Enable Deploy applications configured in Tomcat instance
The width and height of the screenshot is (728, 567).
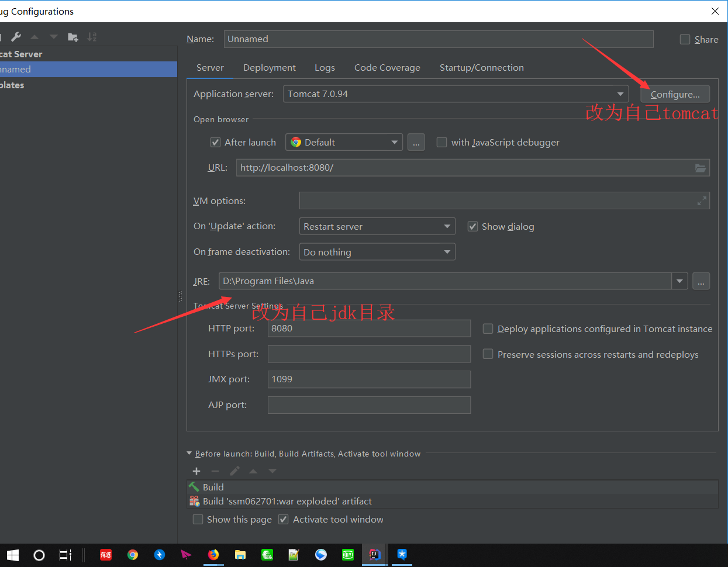[488, 329]
